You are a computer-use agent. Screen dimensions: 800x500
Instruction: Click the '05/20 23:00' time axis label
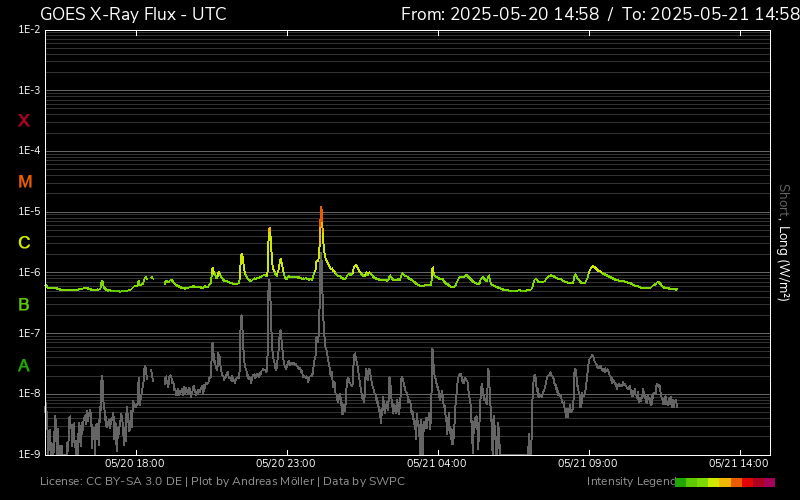click(x=287, y=463)
